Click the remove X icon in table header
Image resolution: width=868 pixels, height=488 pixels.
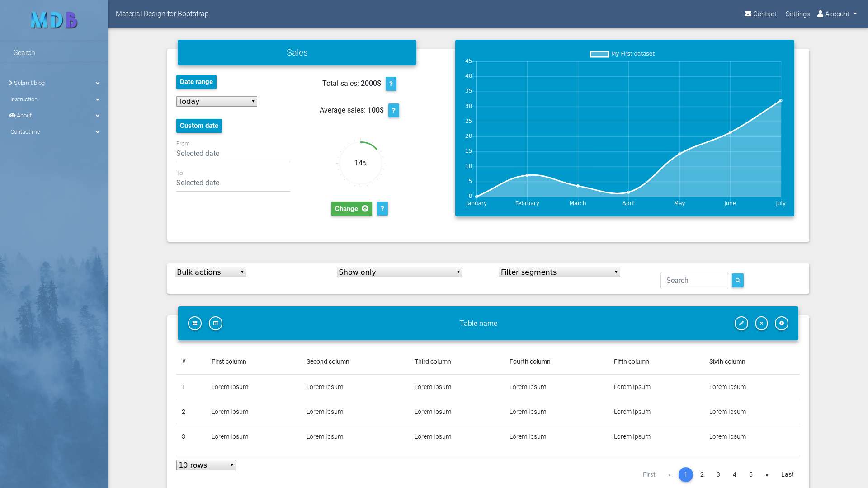[x=761, y=324]
